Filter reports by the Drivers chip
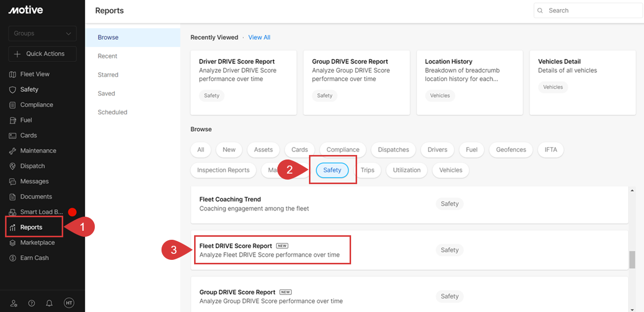 click(437, 149)
